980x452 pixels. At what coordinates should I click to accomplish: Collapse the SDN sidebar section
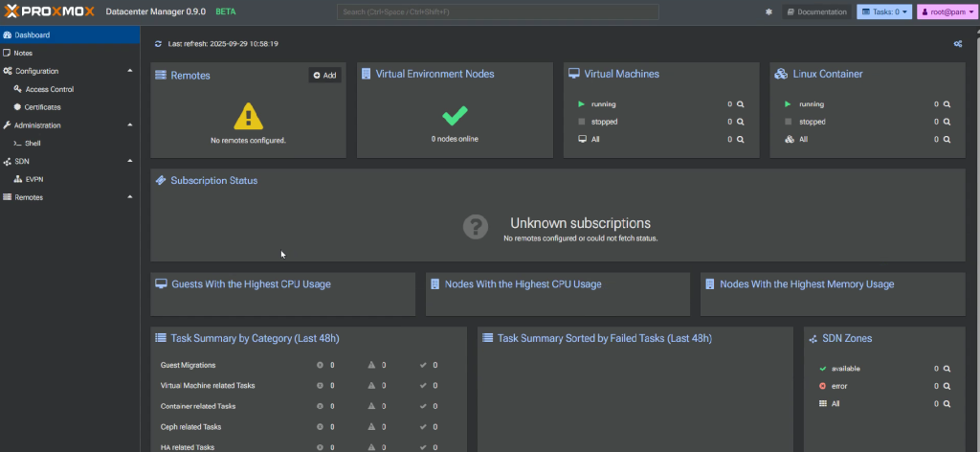[x=130, y=162]
